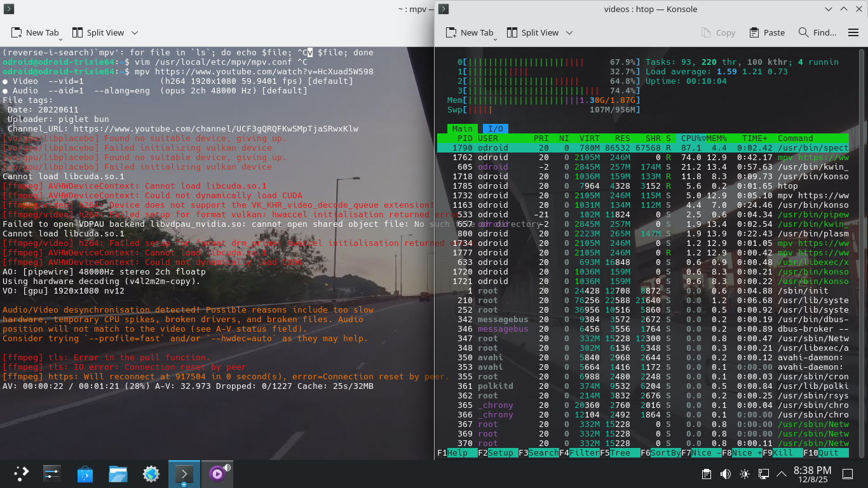Open the volume control in system tray
Viewport: 868px width, 488px height.
click(x=725, y=474)
